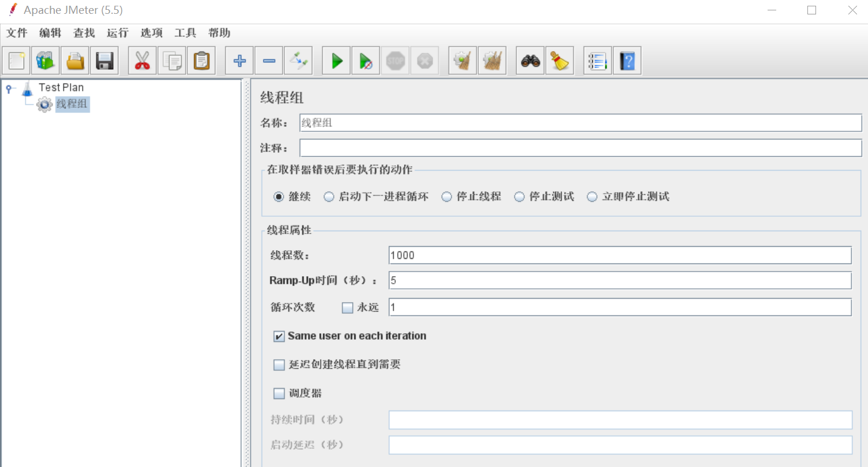Start the test with green play icon
Image resolution: width=868 pixels, height=467 pixels.
click(336, 61)
